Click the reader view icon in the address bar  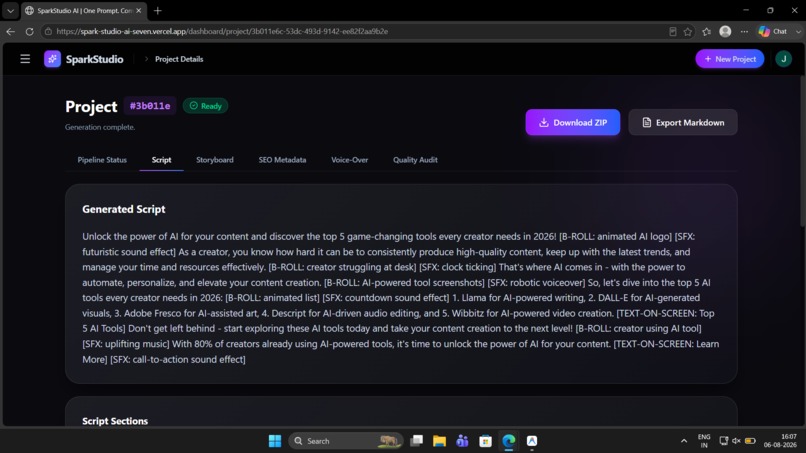pos(672,31)
